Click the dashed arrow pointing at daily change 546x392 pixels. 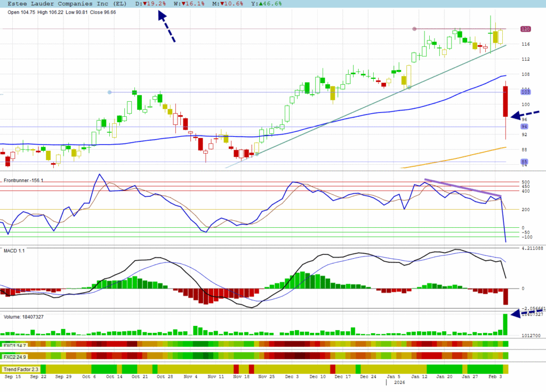click(x=166, y=27)
